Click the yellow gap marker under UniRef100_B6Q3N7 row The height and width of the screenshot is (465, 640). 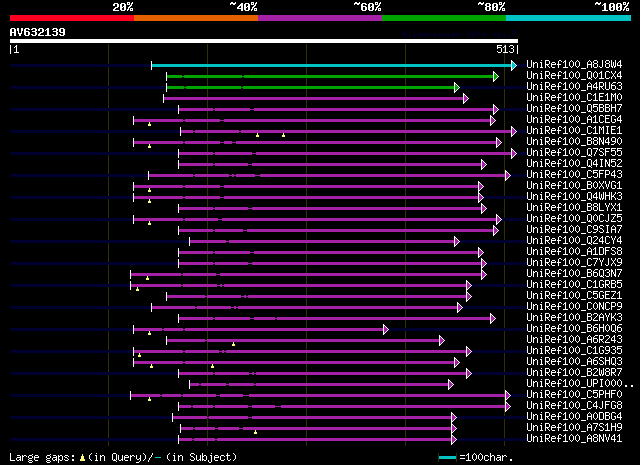pos(147,278)
